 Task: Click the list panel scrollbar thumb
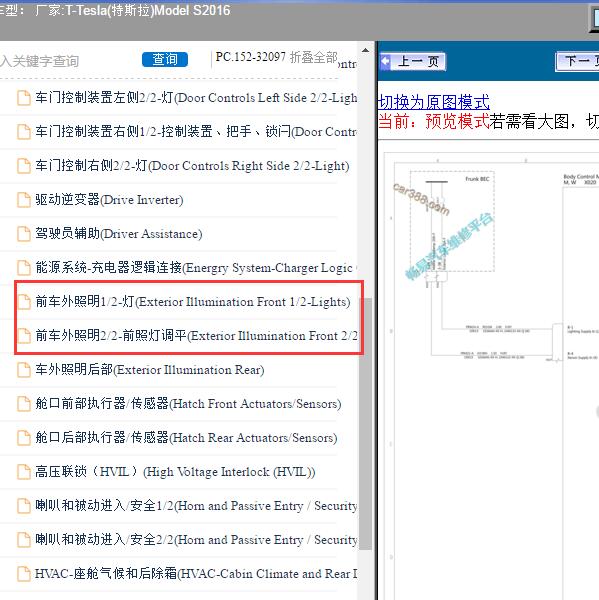366,424
